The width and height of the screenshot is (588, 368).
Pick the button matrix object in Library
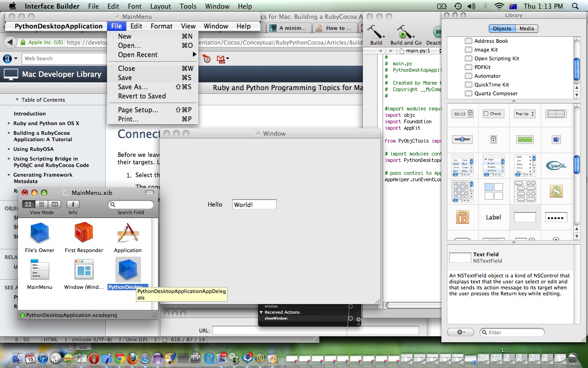click(525, 191)
